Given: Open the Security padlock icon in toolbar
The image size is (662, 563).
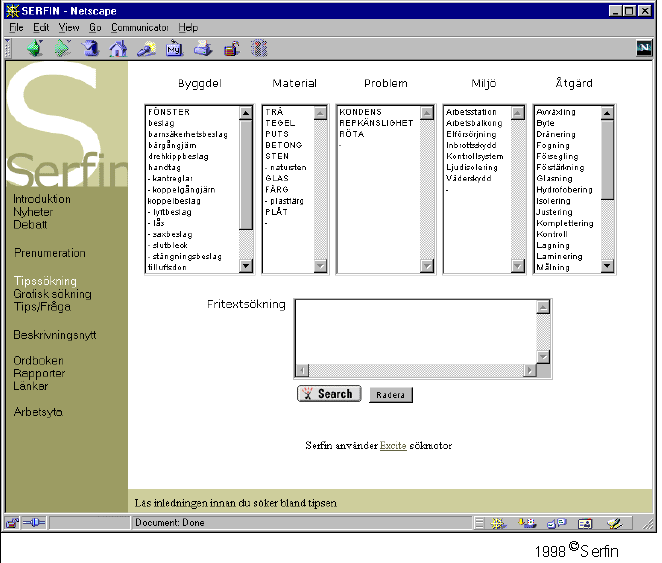Looking at the screenshot, I should coord(231,48).
